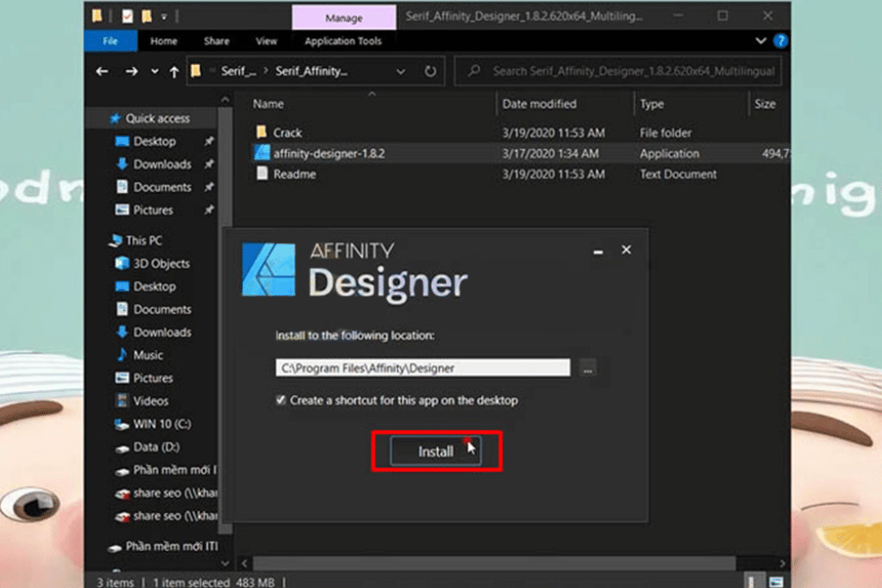
Task: Open the Help question mark icon
Action: [x=781, y=41]
